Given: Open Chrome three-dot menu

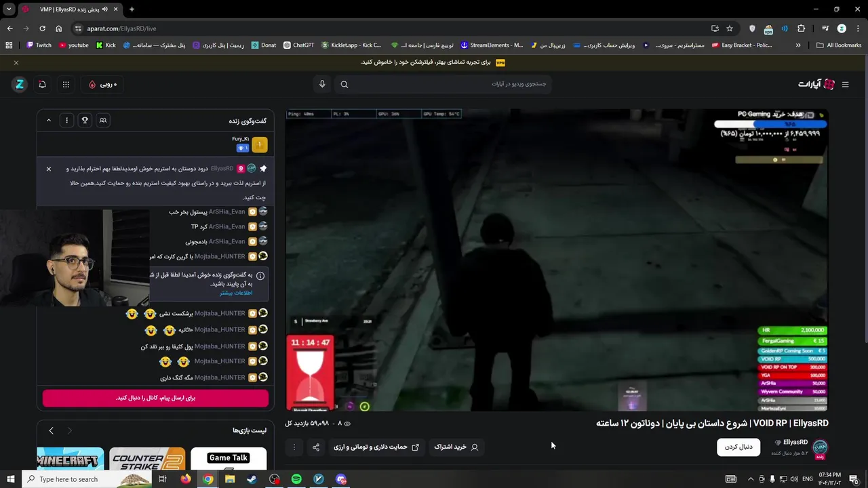Looking at the screenshot, I should [858, 28].
